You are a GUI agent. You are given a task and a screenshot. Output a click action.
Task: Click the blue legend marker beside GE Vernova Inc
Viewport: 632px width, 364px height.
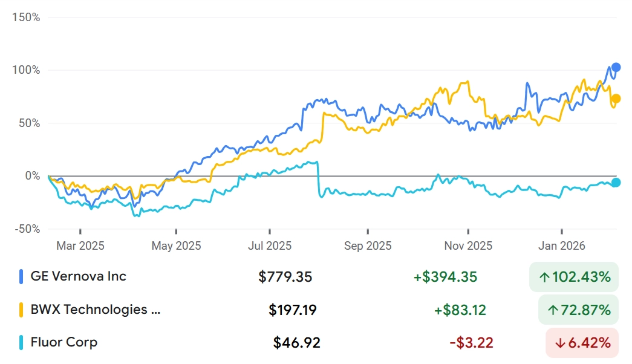point(21,277)
